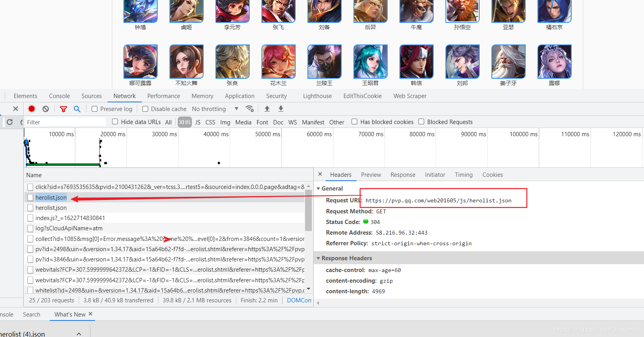The width and height of the screenshot is (644, 337).
Task: Open the No throttling dropdown
Action: tap(215, 109)
